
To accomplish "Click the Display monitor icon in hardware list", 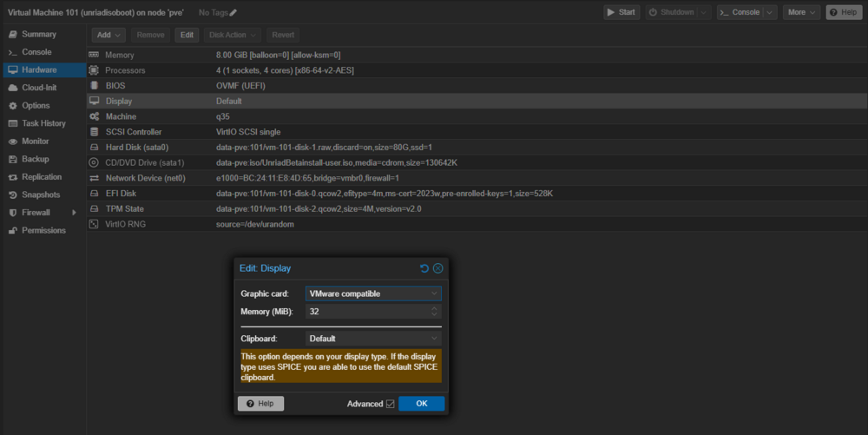I will coord(94,101).
